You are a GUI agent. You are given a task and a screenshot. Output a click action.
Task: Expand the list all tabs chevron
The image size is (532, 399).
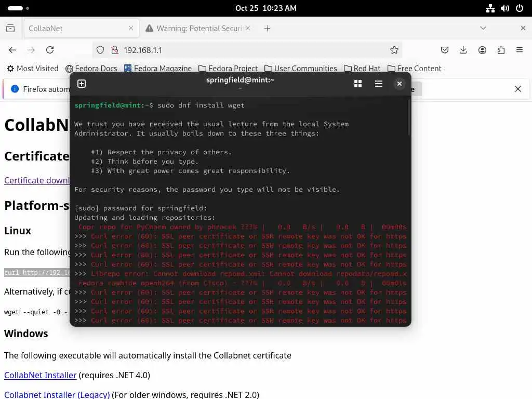(x=483, y=28)
